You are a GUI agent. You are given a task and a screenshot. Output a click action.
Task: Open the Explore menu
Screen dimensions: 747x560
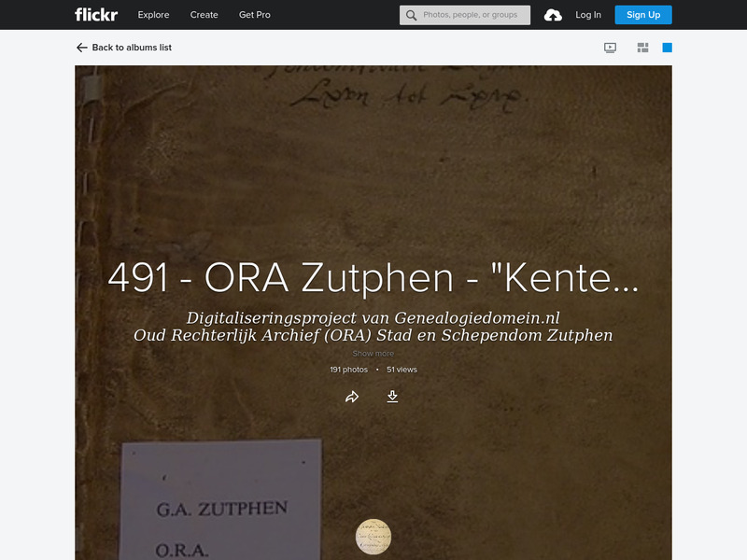pos(153,14)
